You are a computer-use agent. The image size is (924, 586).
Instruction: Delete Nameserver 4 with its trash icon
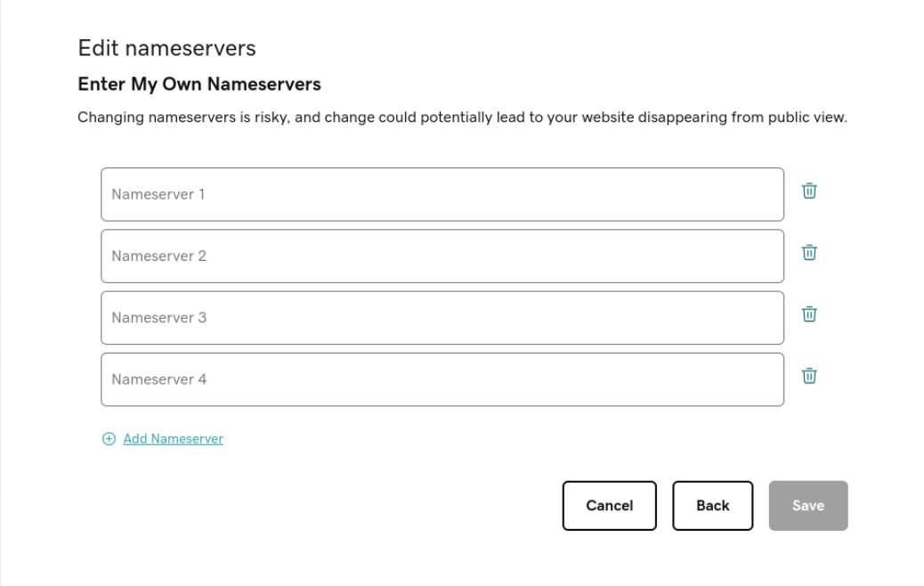coord(808,377)
